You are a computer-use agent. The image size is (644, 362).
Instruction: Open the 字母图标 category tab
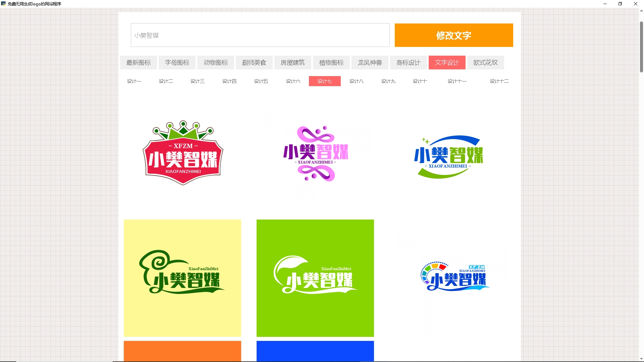click(x=177, y=63)
